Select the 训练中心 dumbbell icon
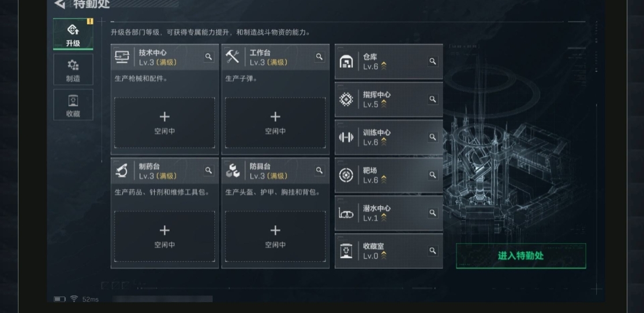Screen dimensions: 644x313 [x=346, y=137]
